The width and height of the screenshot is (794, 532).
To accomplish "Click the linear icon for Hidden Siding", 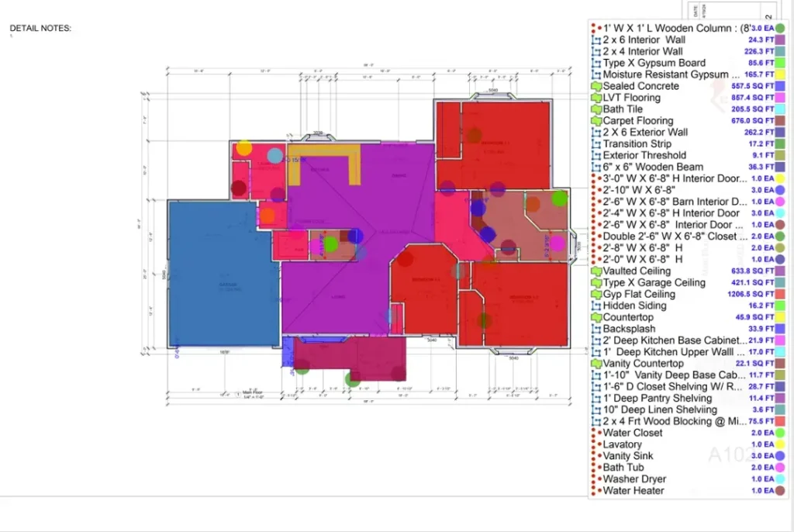I will point(596,306).
